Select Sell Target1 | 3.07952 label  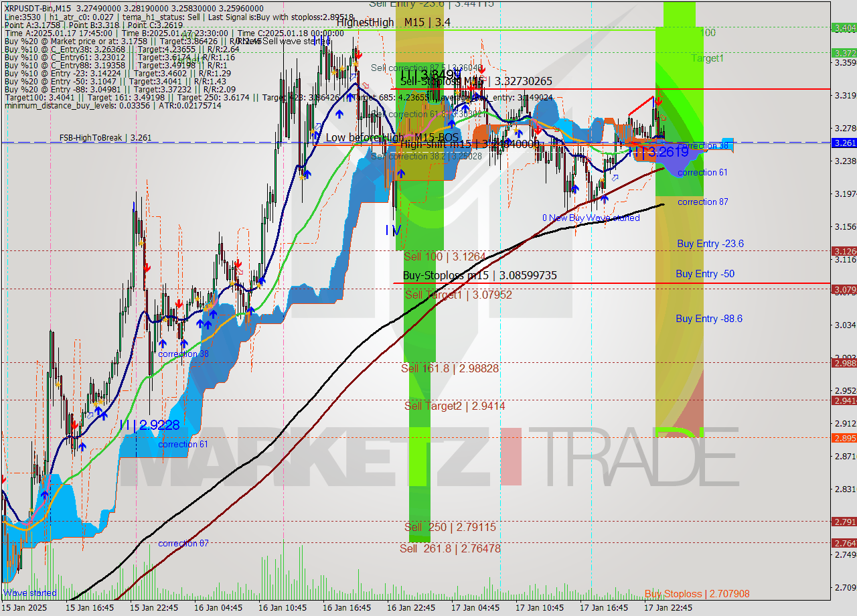[x=459, y=295]
